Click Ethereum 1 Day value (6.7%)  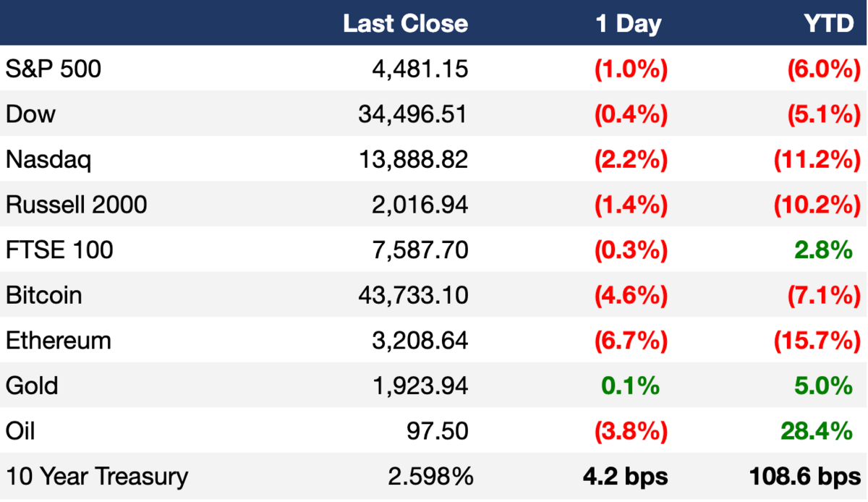(630, 341)
